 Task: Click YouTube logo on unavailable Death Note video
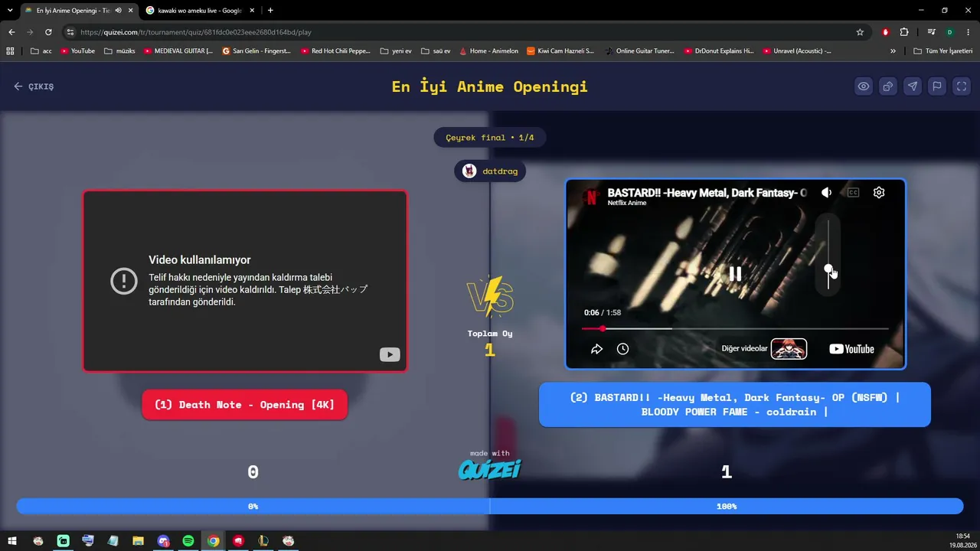(x=390, y=354)
